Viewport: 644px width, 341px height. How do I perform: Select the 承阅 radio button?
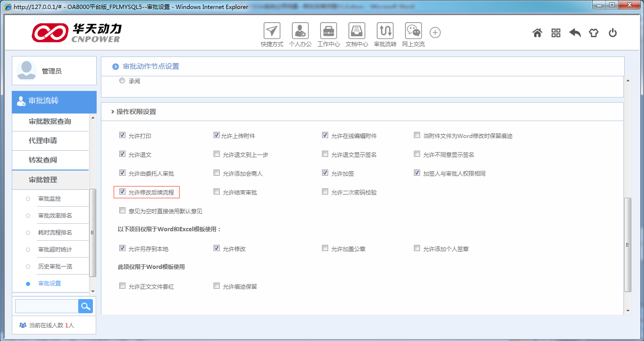pos(122,80)
